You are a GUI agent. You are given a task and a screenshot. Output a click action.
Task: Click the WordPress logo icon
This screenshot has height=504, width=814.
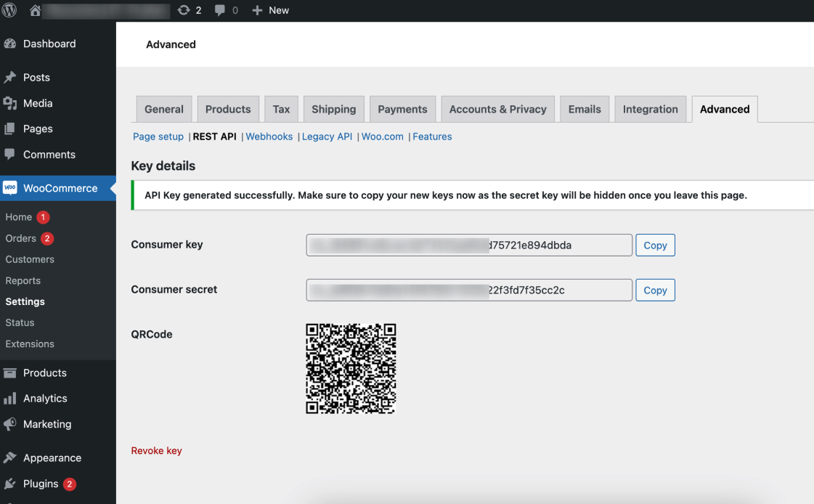tap(9, 10)
